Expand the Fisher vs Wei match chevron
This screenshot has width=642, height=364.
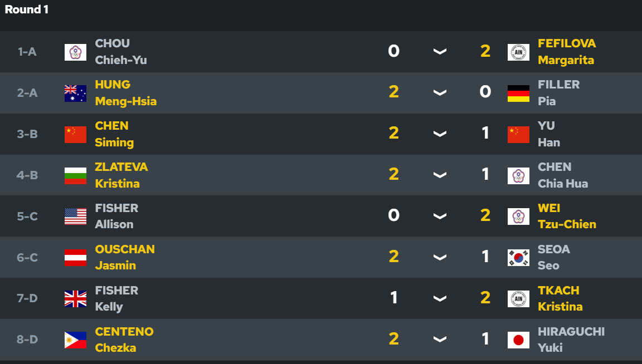(440, 216)
